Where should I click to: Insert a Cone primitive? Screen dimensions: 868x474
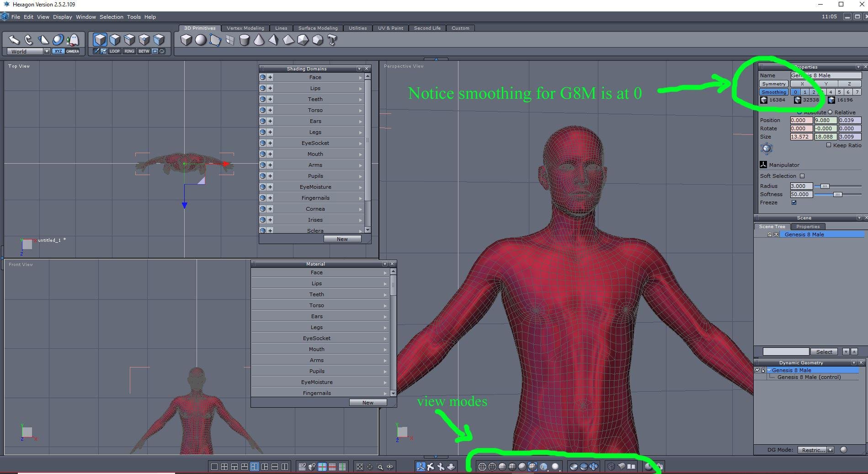pos(259,40)
